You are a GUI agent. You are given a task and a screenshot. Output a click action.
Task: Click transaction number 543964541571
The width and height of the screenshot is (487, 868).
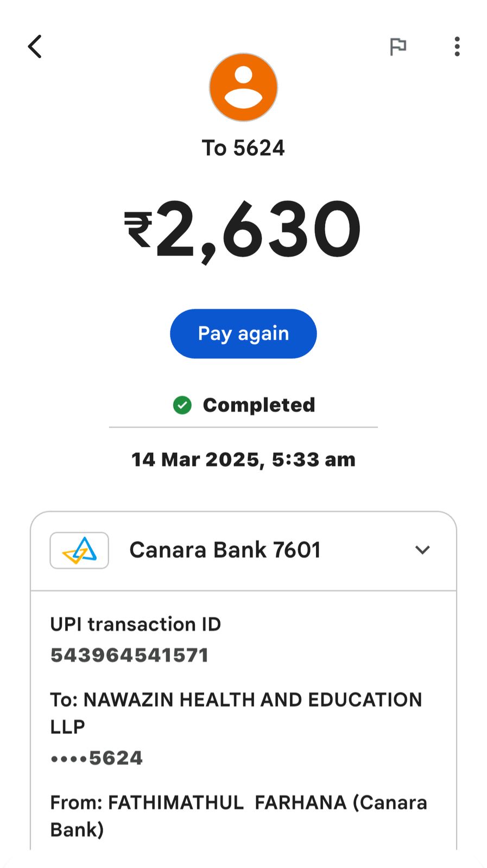(x=130, y=655)
